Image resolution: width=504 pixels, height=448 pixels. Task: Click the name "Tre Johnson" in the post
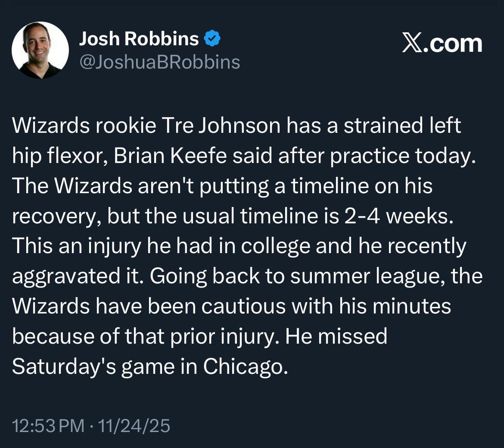(218, 126)
